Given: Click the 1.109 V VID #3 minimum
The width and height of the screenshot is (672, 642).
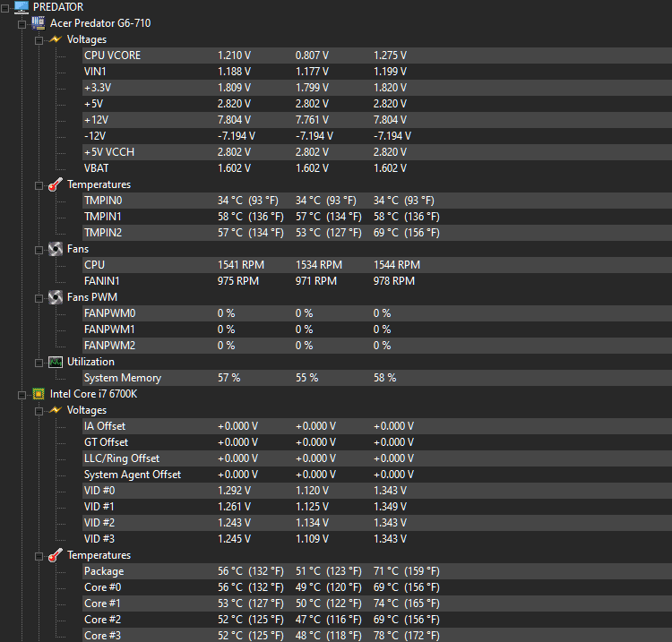Looking at the screenshot, I should tap(312, 539).
